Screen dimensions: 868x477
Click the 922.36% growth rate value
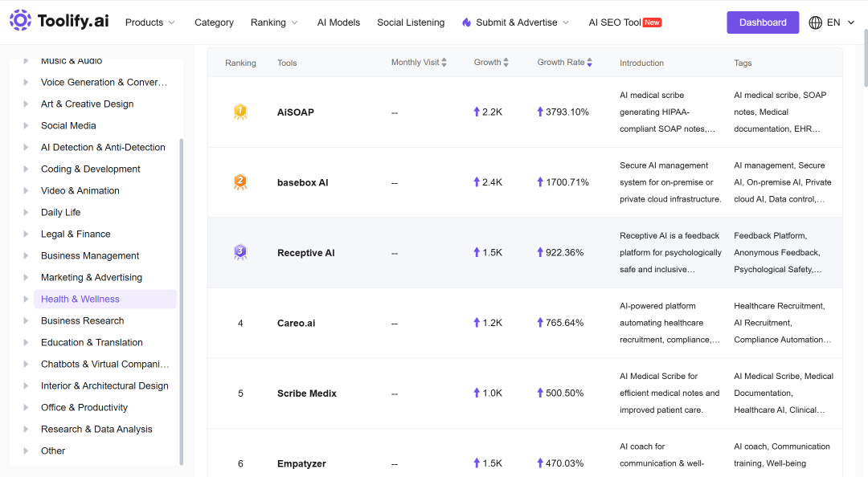pyautogui.click(x=565, y=252)
